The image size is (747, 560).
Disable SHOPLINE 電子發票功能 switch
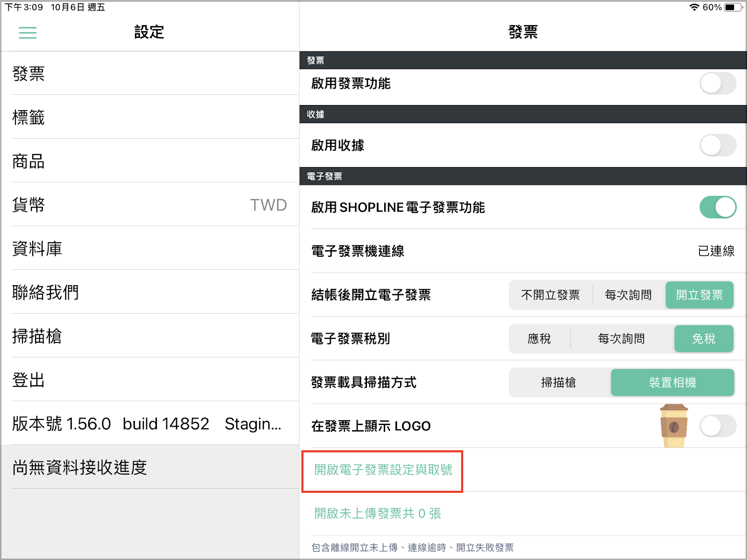tap(718, 207)
